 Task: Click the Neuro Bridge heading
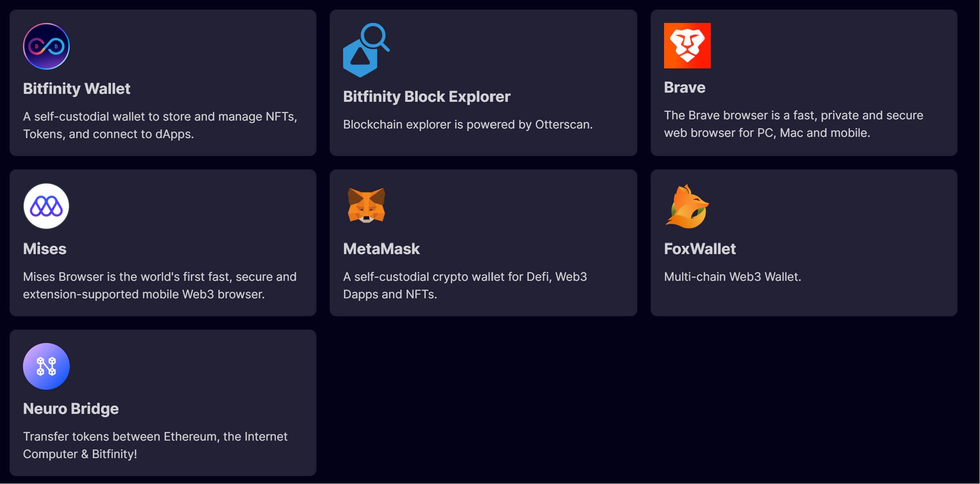pos(71,408)
